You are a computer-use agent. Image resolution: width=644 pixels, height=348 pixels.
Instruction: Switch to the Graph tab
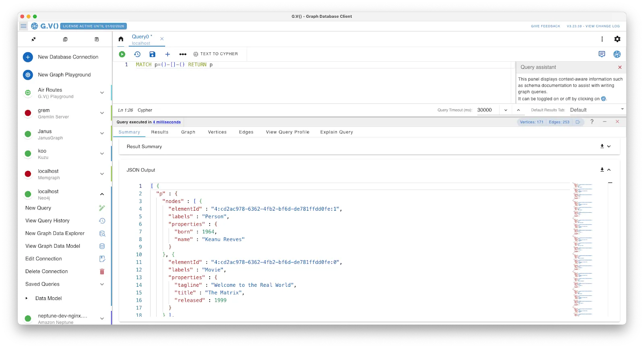coord(188,132)
